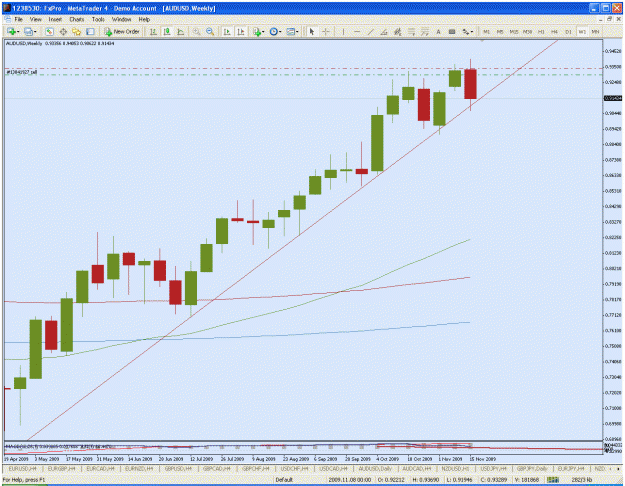This screenshot has height=486, width=625.
Task: Select the W1 weekly timeframe
Action: (582, 31)
